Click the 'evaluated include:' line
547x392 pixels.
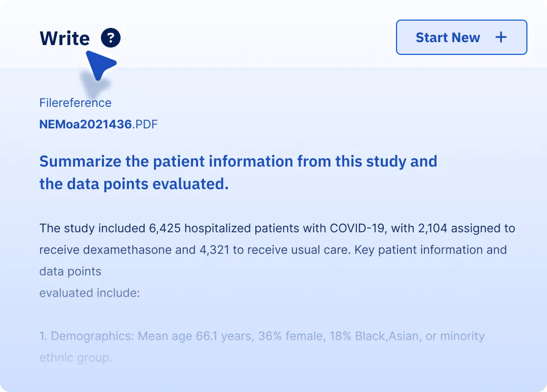pyautogui.click(x=90, y=293)
